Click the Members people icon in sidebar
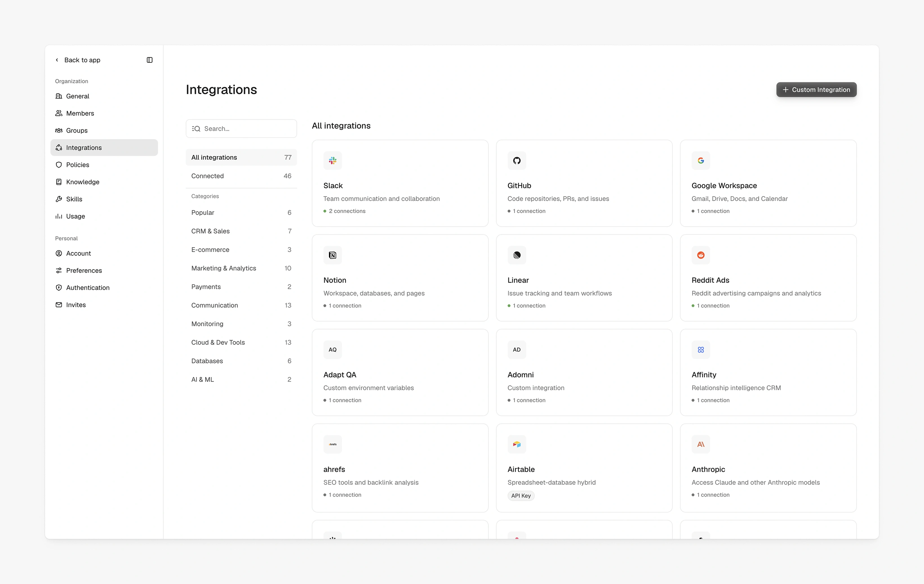Viewport: 924px width, 584px height. [x=59, y=113]
